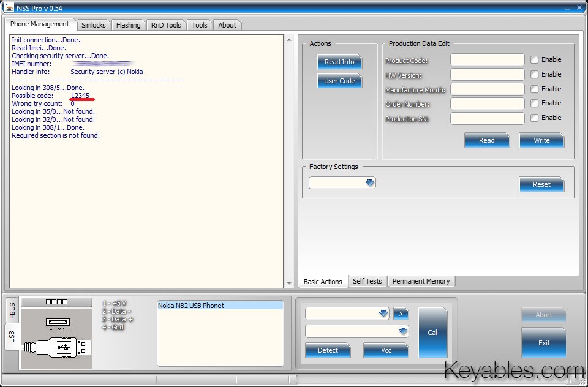Viewport: 588px width, 387px height.
Task: Click the 'Required section is not found.' line
Action: (56, 135)
